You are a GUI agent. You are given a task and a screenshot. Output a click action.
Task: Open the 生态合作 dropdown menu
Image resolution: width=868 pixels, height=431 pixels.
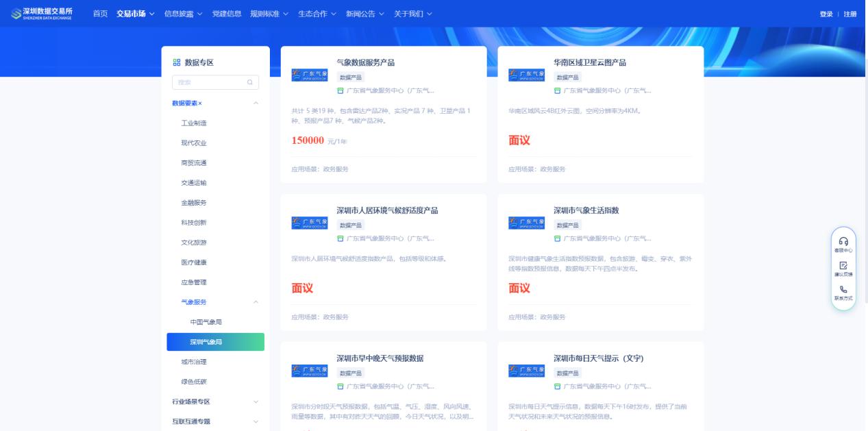click(317, 14)
